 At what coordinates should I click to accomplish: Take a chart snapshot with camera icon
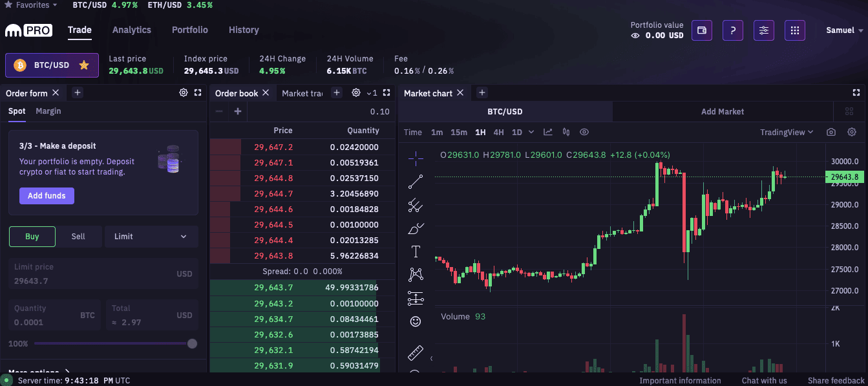[831, 132]
